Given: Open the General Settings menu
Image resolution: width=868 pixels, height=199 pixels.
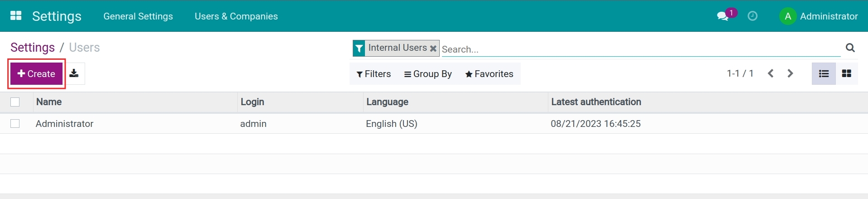Looking at the screenshot, I should [138, 16].
